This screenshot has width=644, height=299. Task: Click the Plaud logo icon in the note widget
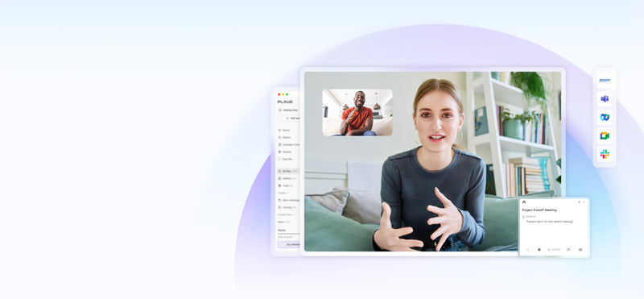pyautogui.click(x=524, y=202)
